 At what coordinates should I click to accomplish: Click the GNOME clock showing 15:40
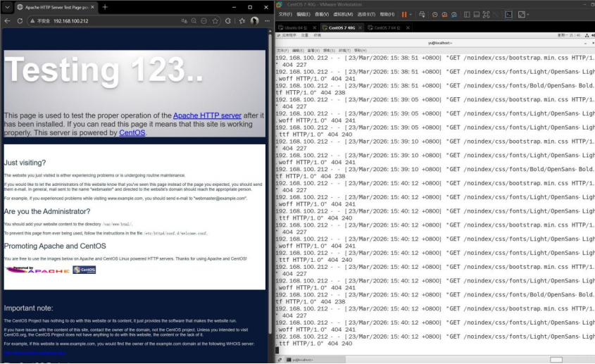[568, 35]
